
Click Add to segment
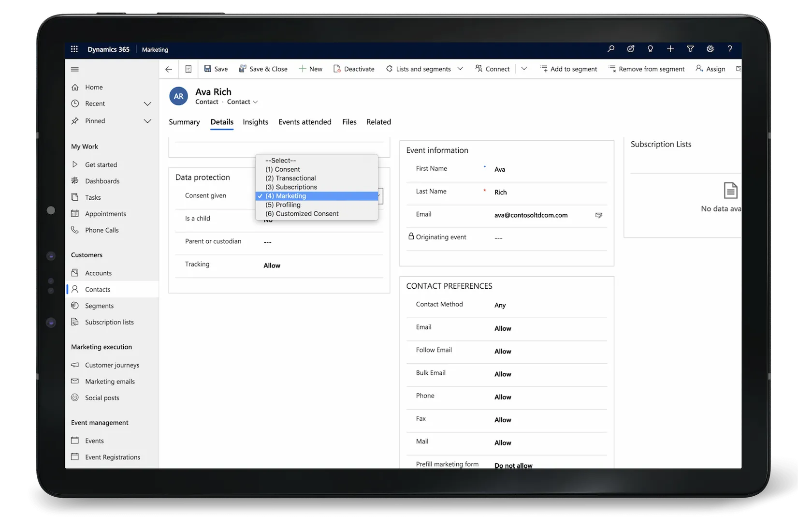(568, 69)
